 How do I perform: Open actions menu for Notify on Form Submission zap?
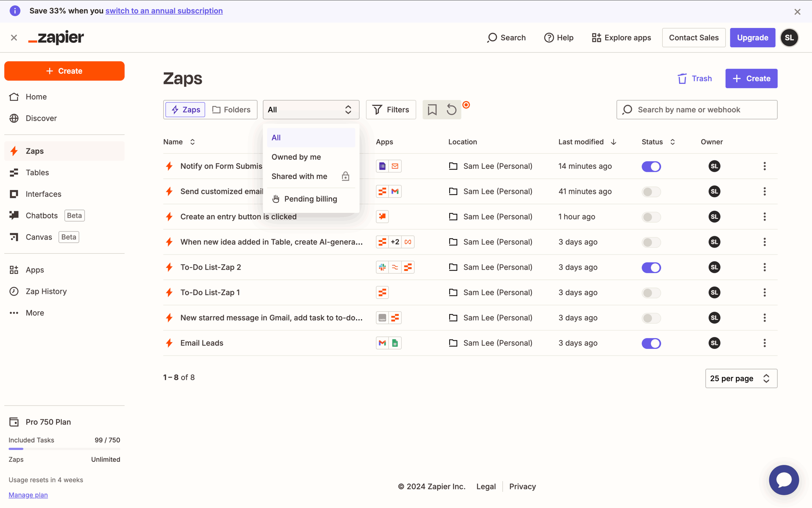pyautogui.click(x=764, y=166)
